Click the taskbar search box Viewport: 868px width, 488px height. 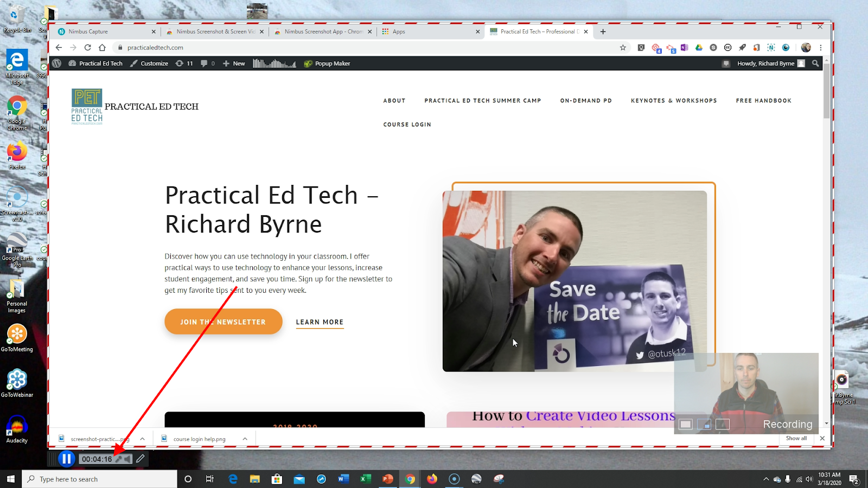coord(100,479)
